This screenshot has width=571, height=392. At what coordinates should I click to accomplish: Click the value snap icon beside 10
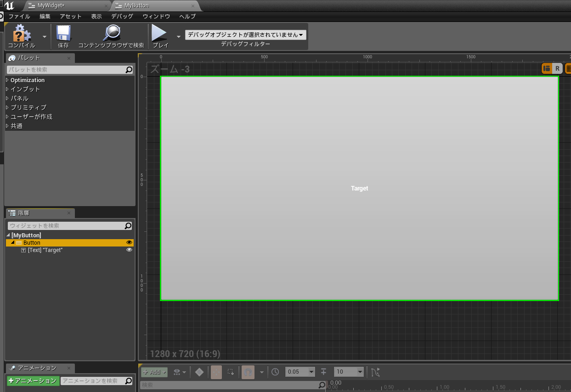[324, 372]
